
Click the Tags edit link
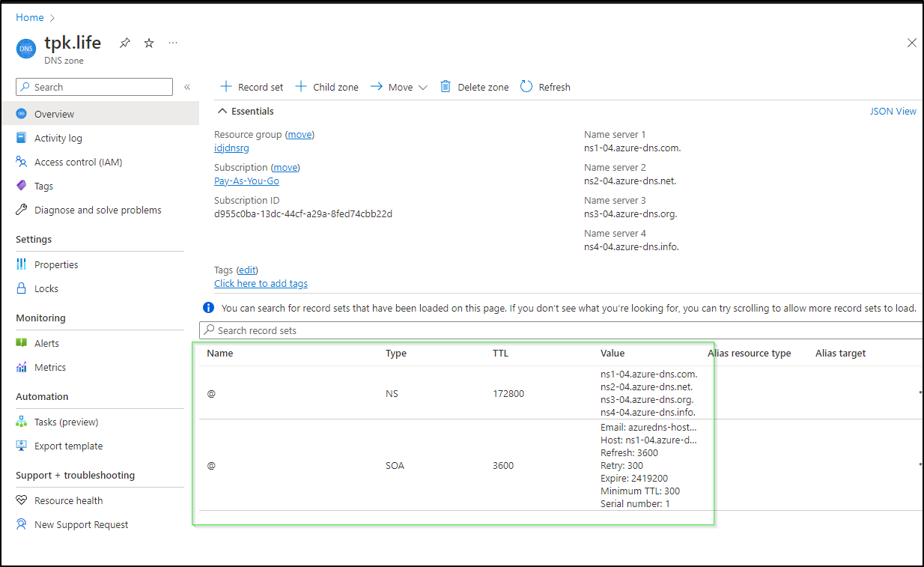[247, 270]
